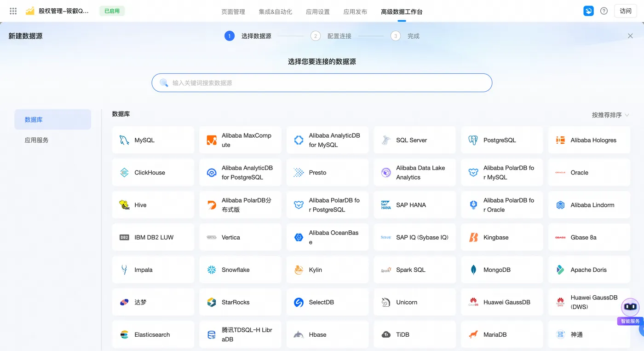Select the Elasticsearch icon
Viewport: 644px width, 351px height.
pos(124,334)
